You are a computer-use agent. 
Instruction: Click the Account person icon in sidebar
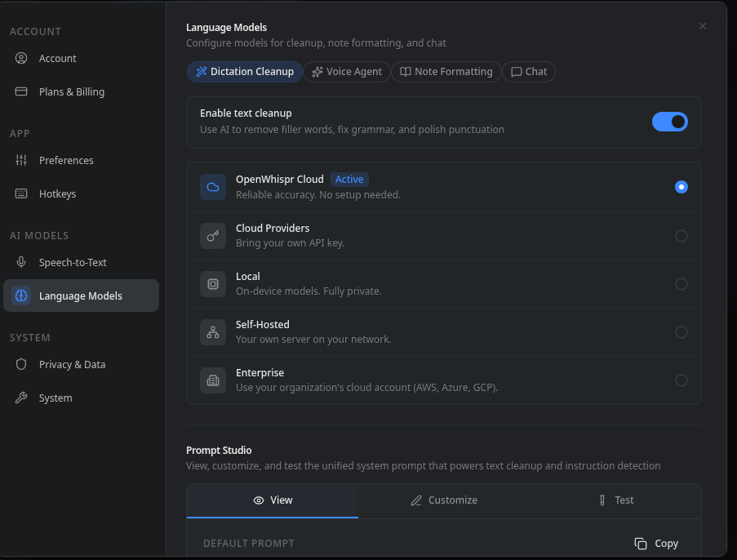21,58
